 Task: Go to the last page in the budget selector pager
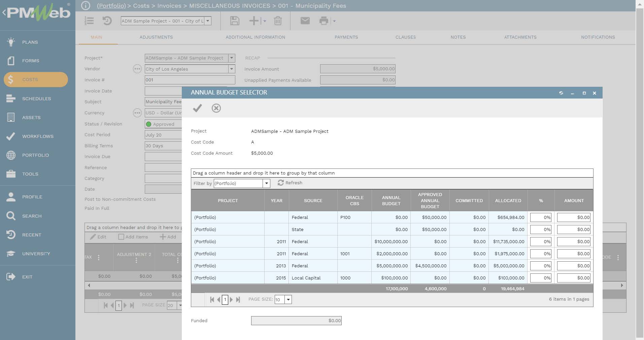[x=238, y=299]
